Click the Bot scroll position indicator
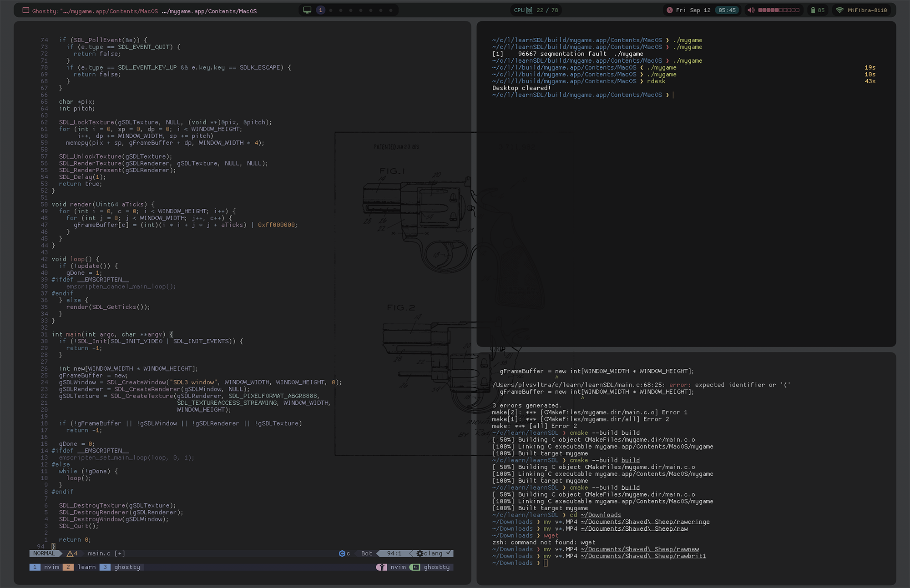The width and height of the screenshot is (910, 588). point(367,553)
